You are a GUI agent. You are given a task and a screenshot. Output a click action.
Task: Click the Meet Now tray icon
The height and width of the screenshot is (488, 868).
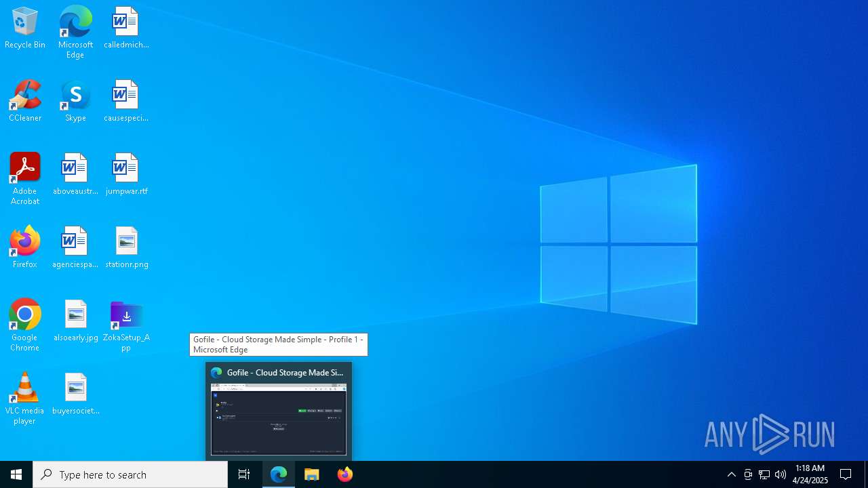(x=748, y=474)
